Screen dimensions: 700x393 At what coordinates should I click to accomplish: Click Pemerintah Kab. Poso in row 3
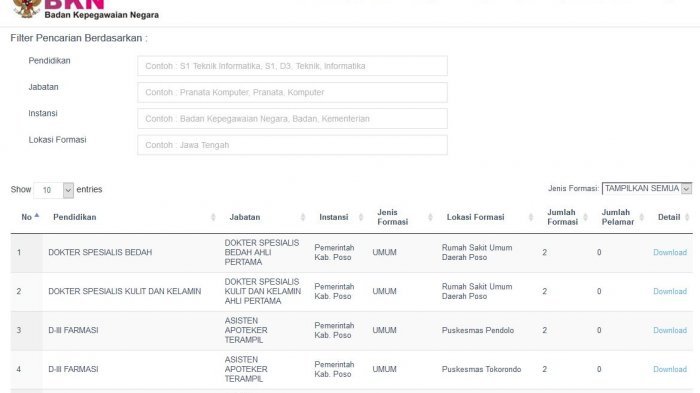click(334, 330)
